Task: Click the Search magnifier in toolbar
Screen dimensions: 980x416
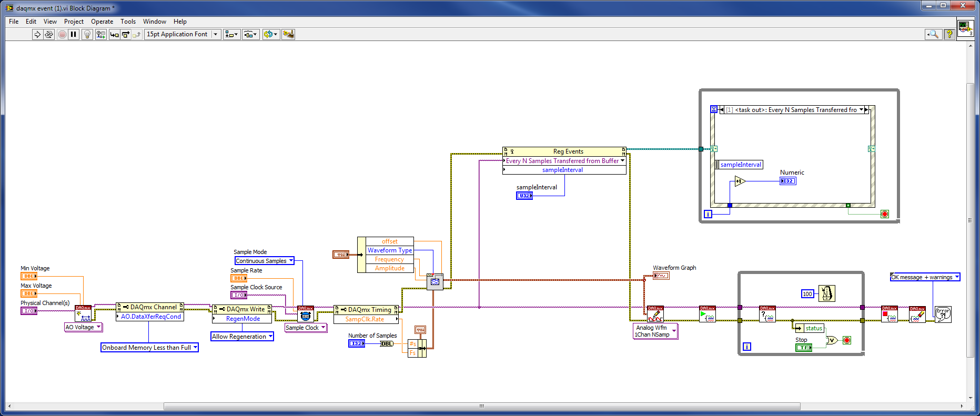Action: tap(933, 34)
